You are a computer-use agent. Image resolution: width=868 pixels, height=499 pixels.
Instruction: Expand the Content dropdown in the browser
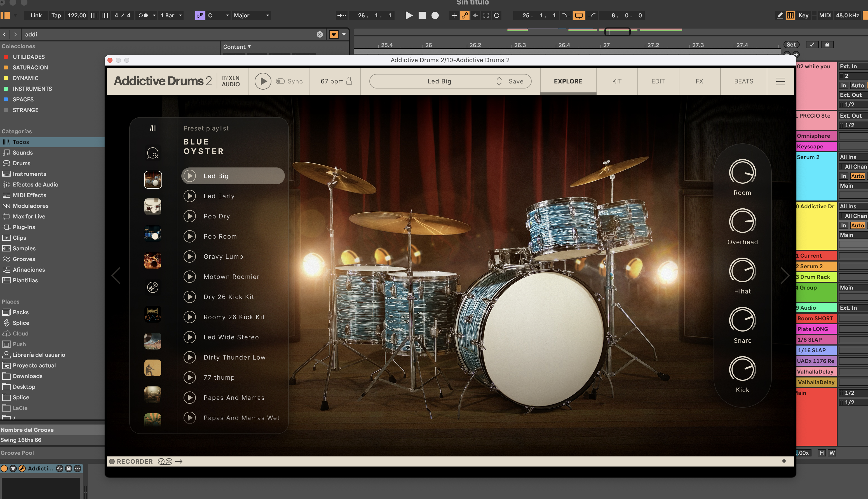click(x=237, y=46)
